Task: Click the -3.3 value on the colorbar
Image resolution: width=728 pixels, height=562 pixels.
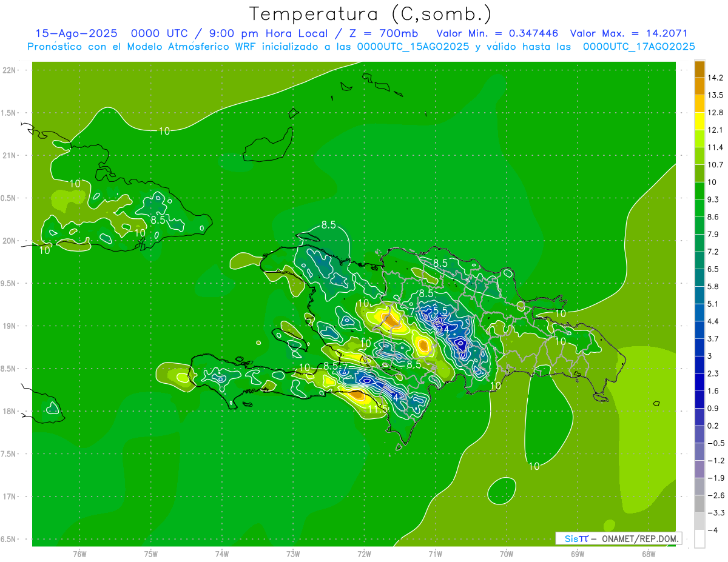Action: 715,513
